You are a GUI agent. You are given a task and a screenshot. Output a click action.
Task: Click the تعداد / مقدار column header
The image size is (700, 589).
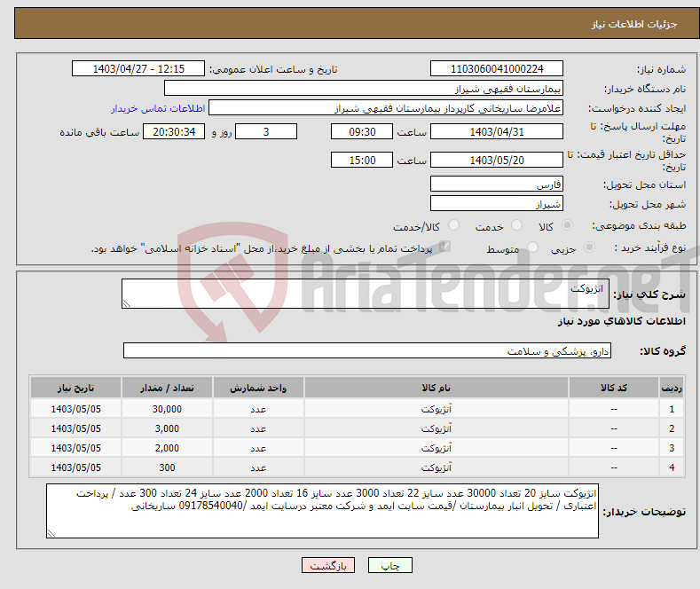point(167,388)
